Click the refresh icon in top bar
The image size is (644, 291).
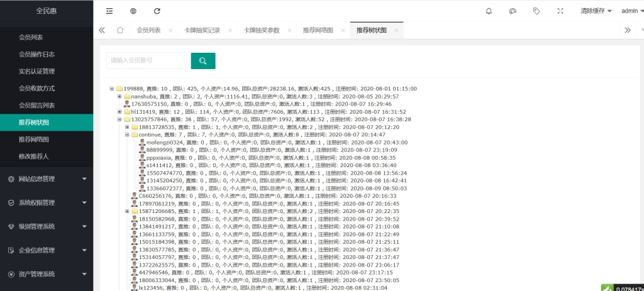click(157, 11)
